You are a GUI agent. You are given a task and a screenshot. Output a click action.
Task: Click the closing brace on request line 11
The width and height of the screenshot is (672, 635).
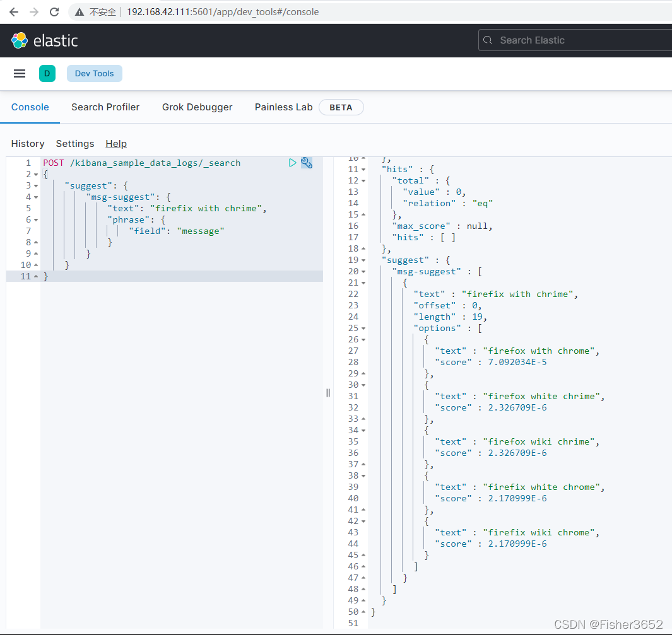46,277
